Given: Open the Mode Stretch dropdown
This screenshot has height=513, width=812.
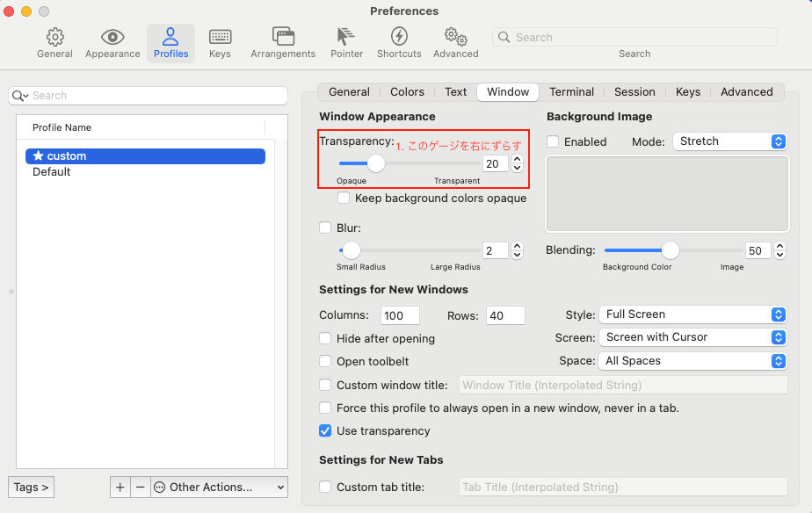Looking at the screenshot, I should pyautogui.click(x=729, y=141).
